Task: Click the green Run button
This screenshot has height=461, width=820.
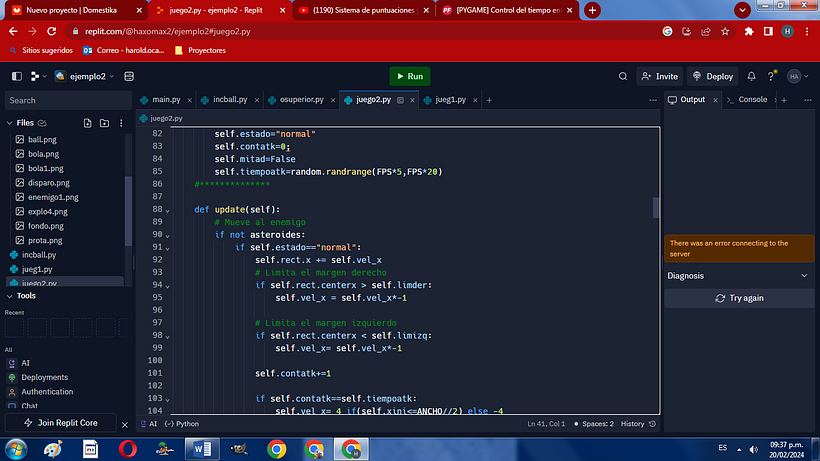Action: click(409, 76)
